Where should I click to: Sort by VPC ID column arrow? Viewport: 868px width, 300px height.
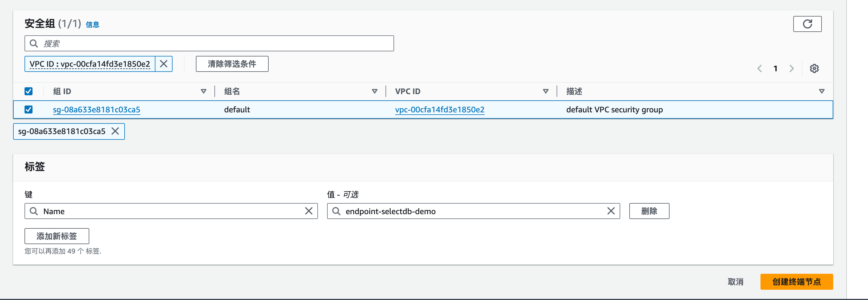click(x=545, y=91)
